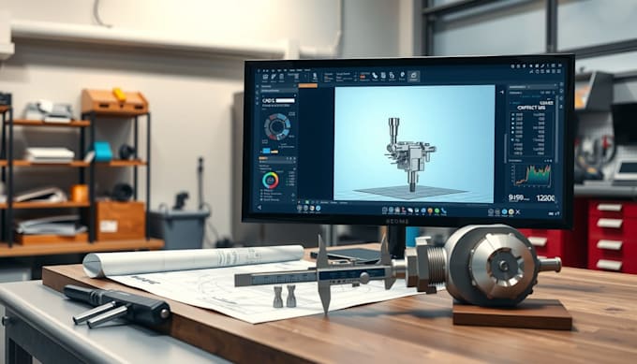Image resolution: width=637 pixels, height=364 pixels.
Task: Click the white field beside the CADS label
Action: pyautogui.click(x=285, y=100)
